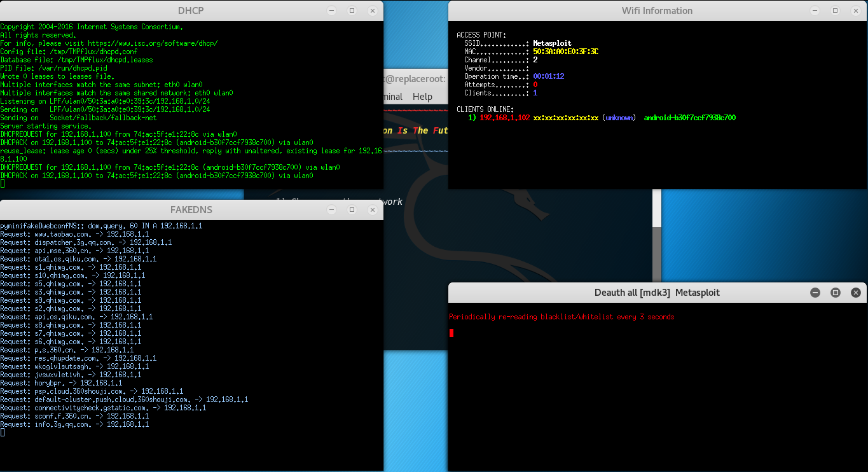Click the Operation time value 00:01:12

click(549, 76)
